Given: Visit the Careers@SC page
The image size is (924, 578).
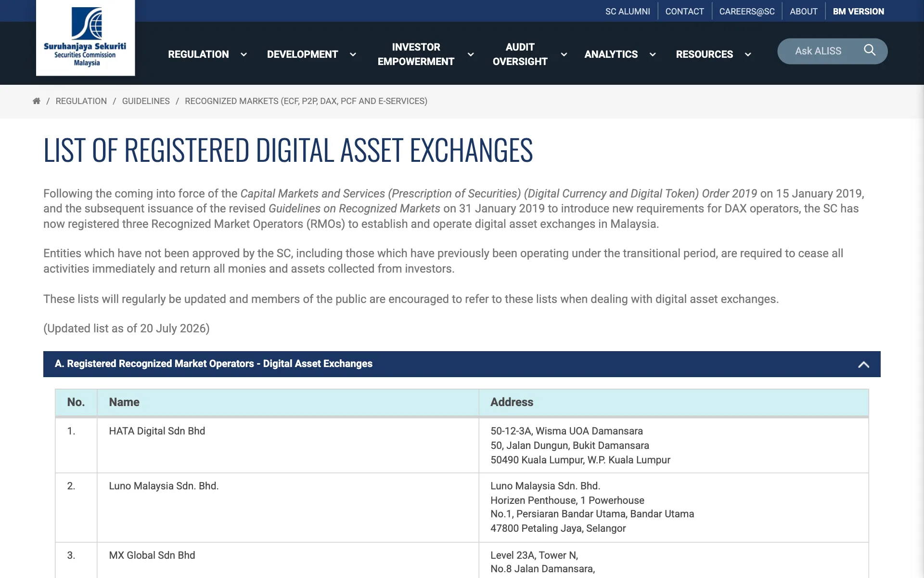Looking at the screenshot, I should pyautogui.click(x=747, y=11).
